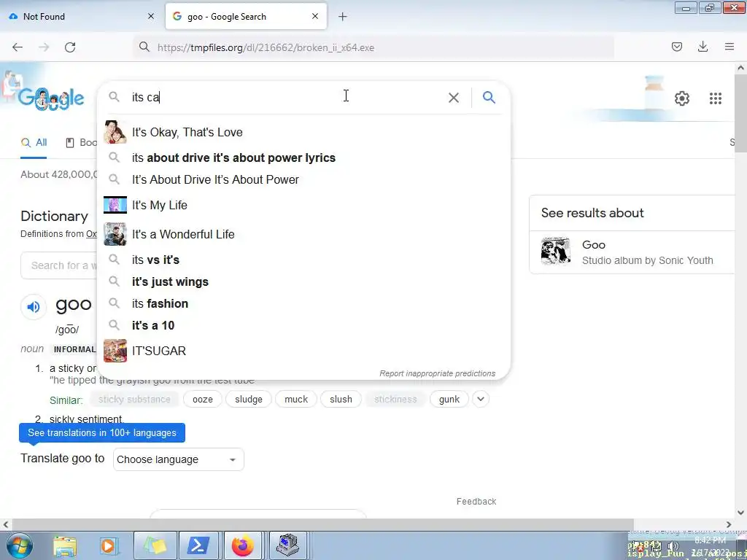Click the horizontal scrollbar left arrow
The width and height of the screenshot is (747, 560).
click(6, 525)
